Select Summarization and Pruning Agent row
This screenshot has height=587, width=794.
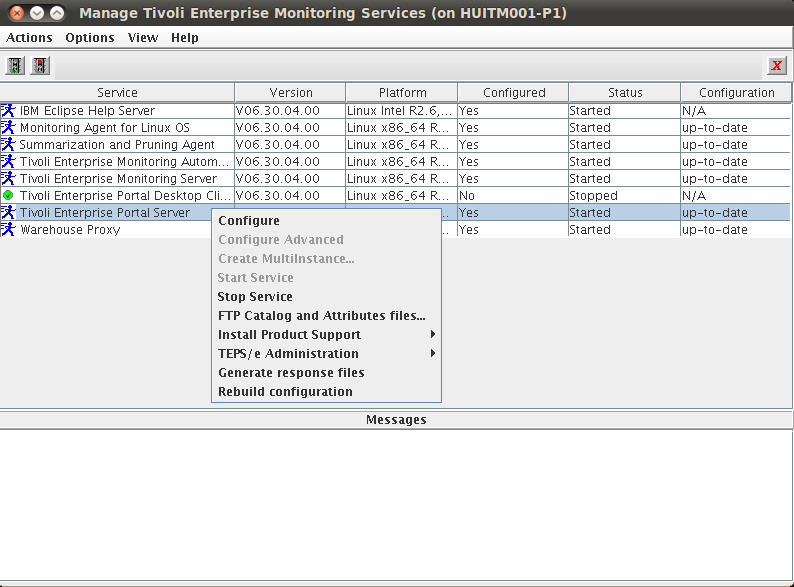pos(395,144)
